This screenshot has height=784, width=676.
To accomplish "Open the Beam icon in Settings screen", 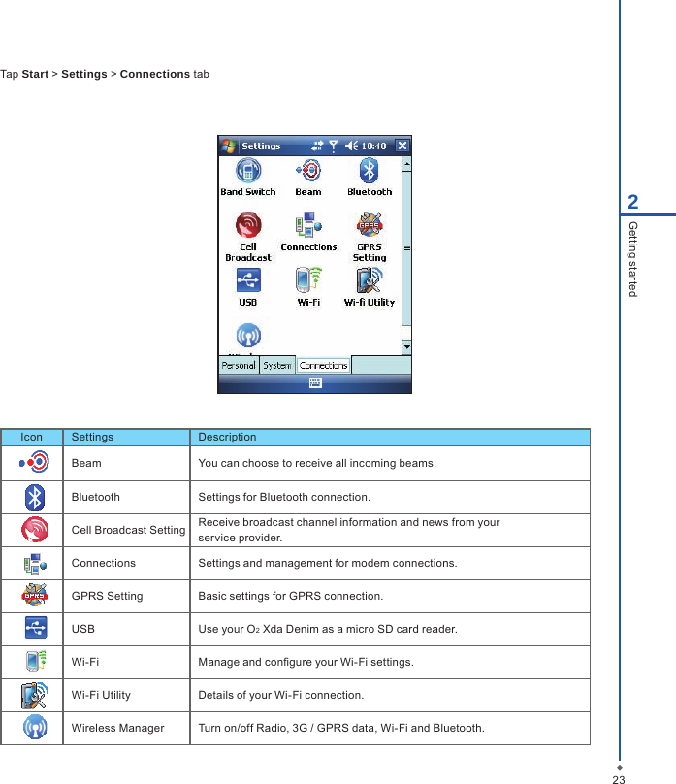I will click(308, 171).
